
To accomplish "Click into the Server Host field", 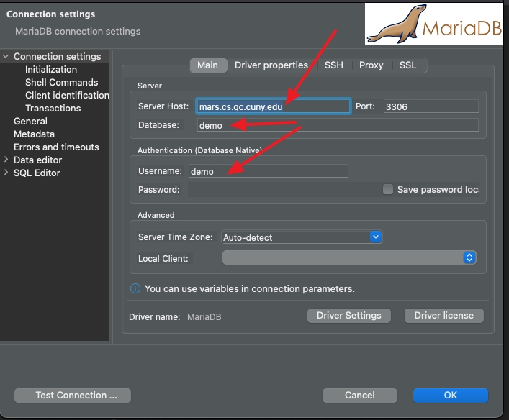I will pos(273,106).
